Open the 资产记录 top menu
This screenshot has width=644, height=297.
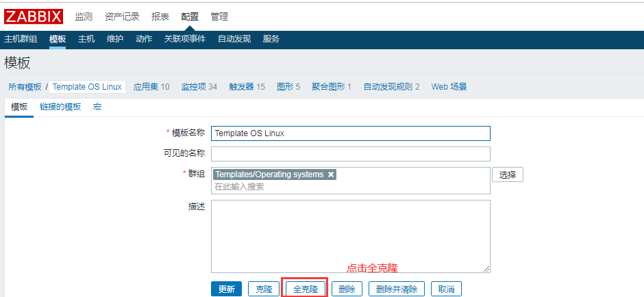coord(122,17)
